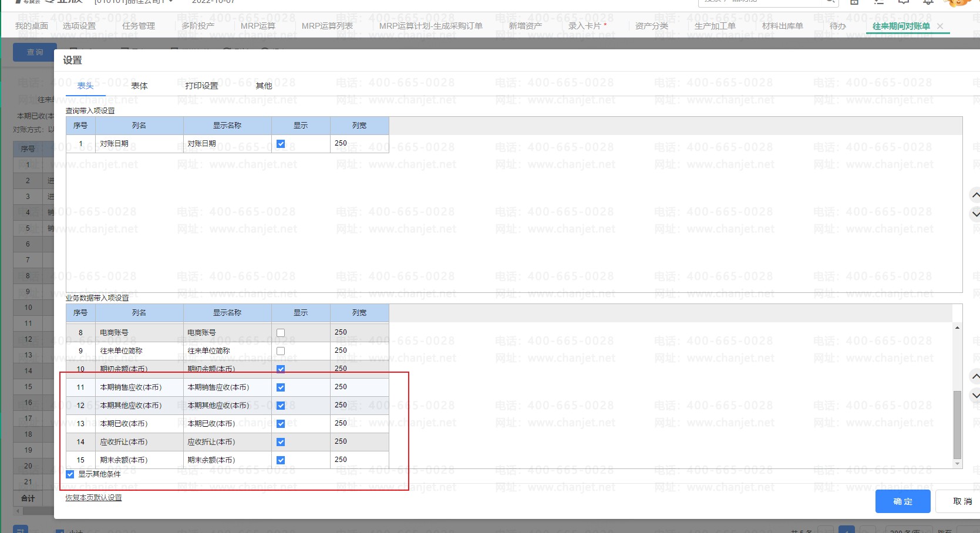980x533 pixels.
Task: Open the 选项设置 tab
Action: click(79, 26)
